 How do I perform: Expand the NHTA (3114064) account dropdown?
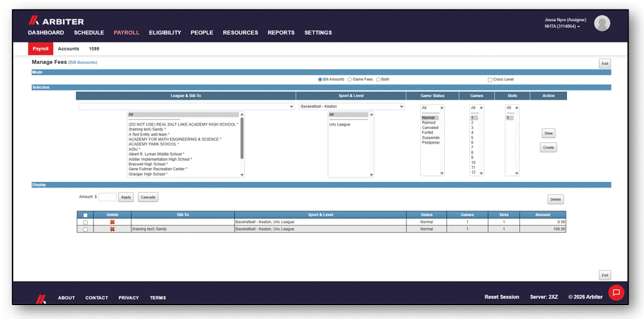pyautogui.click(x=562, y=27)
